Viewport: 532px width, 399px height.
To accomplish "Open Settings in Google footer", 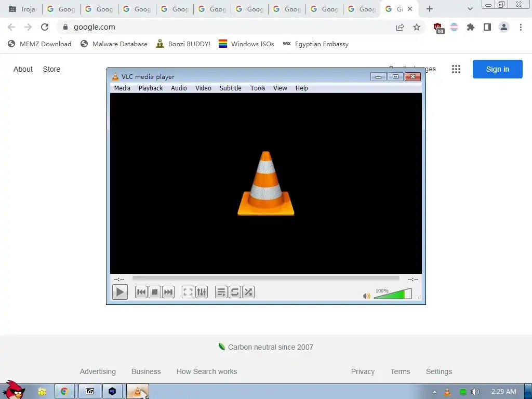I will point(438,371).
